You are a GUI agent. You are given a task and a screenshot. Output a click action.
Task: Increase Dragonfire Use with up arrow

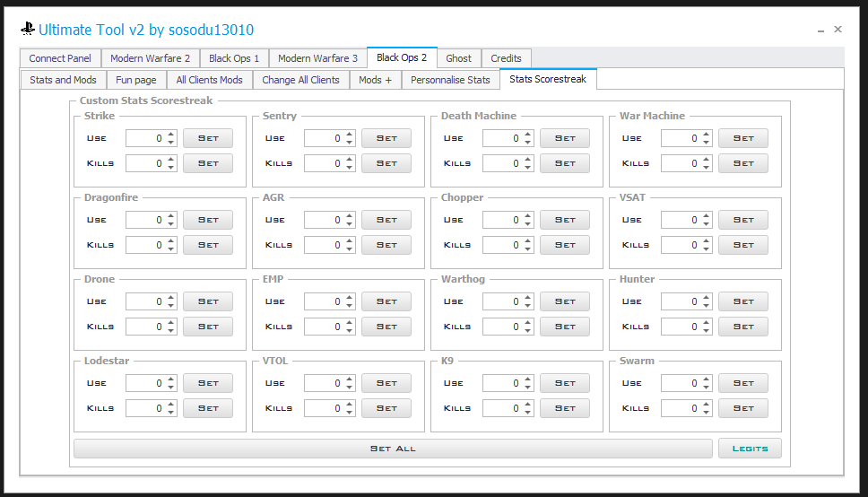(x=171, y=216)
